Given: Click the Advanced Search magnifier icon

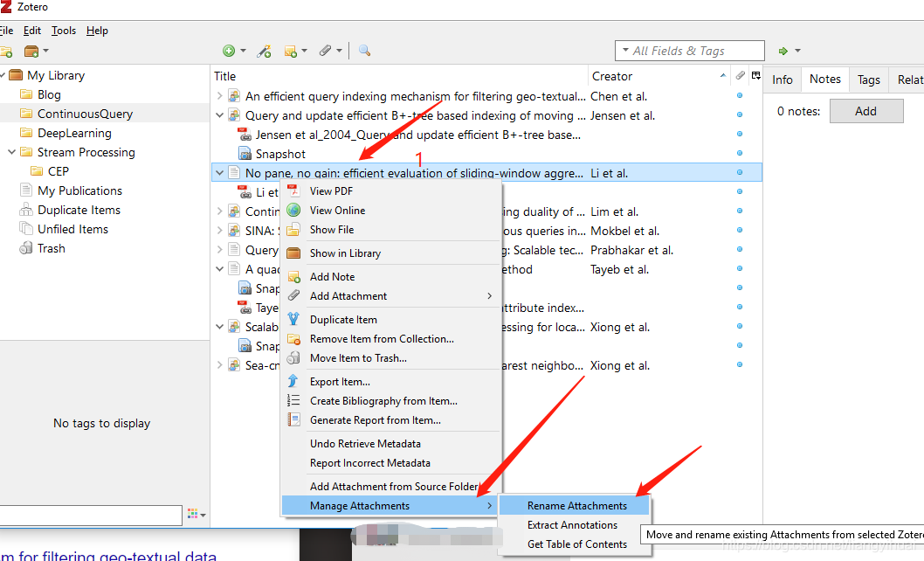Looking at the screenshot, I should [365, 51].
